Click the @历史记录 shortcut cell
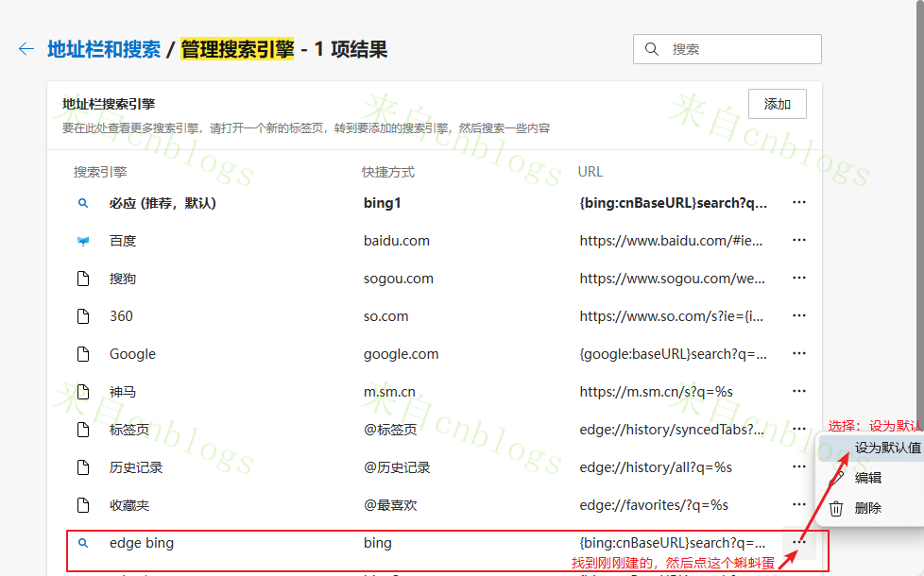Screen dimensions: 924x576 (397, 467)
